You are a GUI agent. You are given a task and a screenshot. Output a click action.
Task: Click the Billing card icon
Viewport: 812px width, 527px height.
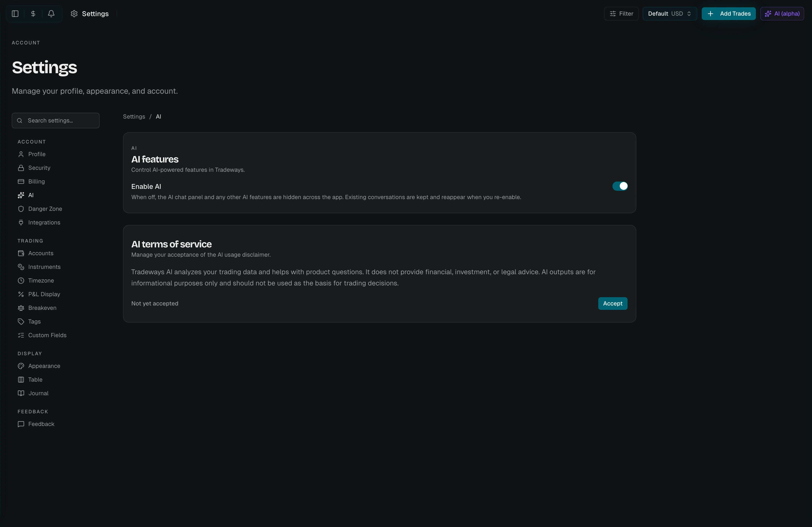point(21,182)
